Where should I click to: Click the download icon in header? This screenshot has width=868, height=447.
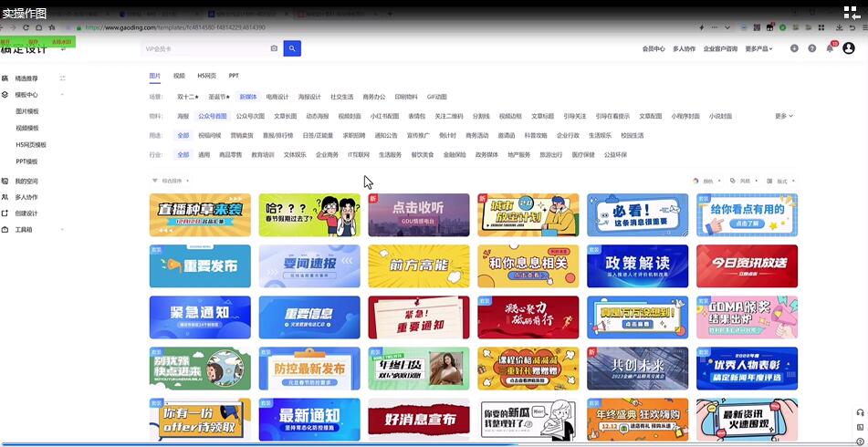pyautogui.click(x=794, y=48)
